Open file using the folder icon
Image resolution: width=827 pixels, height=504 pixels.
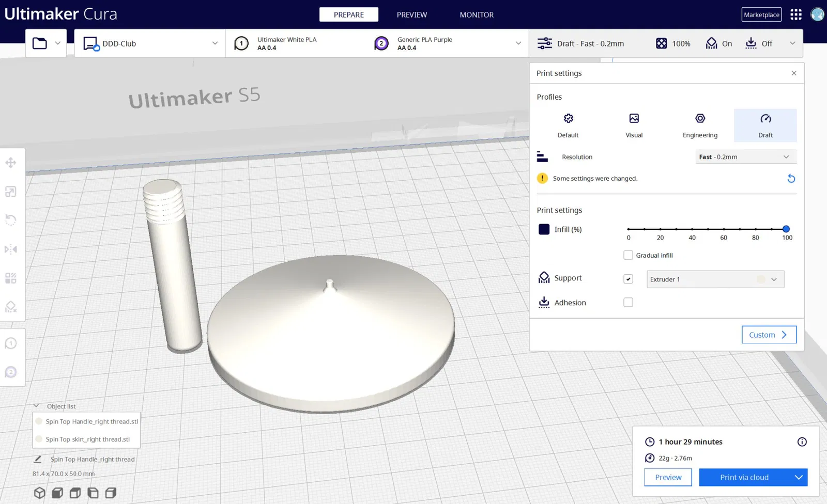pos(40,43)
